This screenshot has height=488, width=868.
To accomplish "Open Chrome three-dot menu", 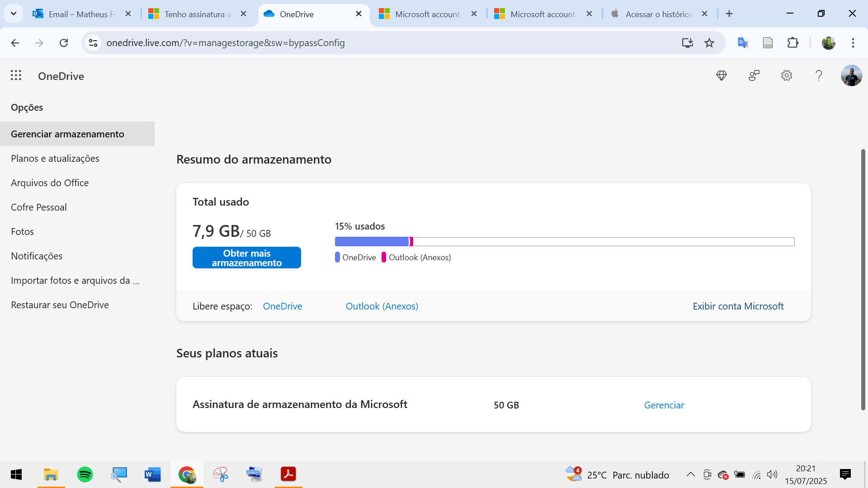I will click(x=853, y=43).
